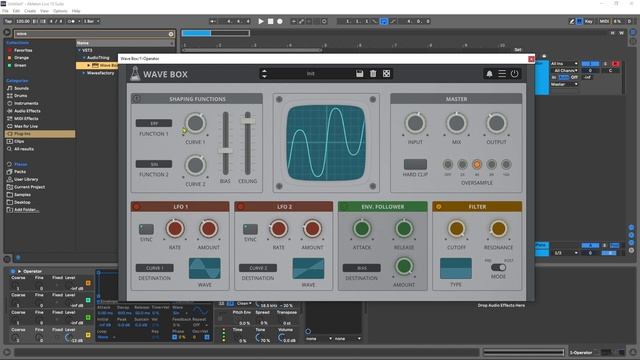Viewport: 640px width, 360px height.
Task: Toggle LFO 2 on/off indicator
Action: [x=240, y=207]
